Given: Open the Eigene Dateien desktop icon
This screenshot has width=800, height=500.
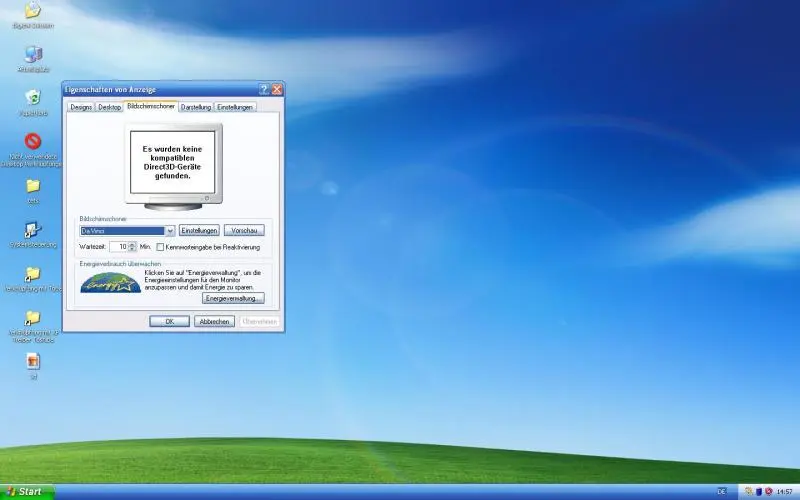Looking at the screenshot, I should click(x=33, y=11).
